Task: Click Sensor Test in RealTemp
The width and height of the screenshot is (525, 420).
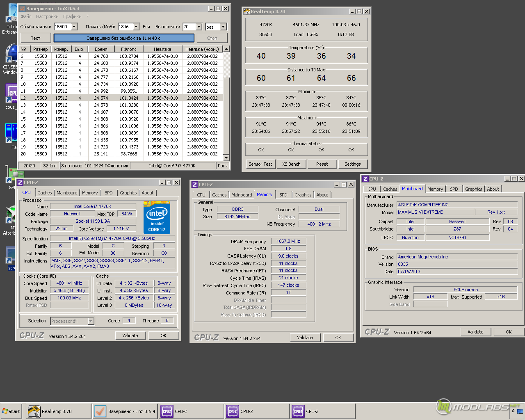Action: pyautogui.click(x=260, y=164)
